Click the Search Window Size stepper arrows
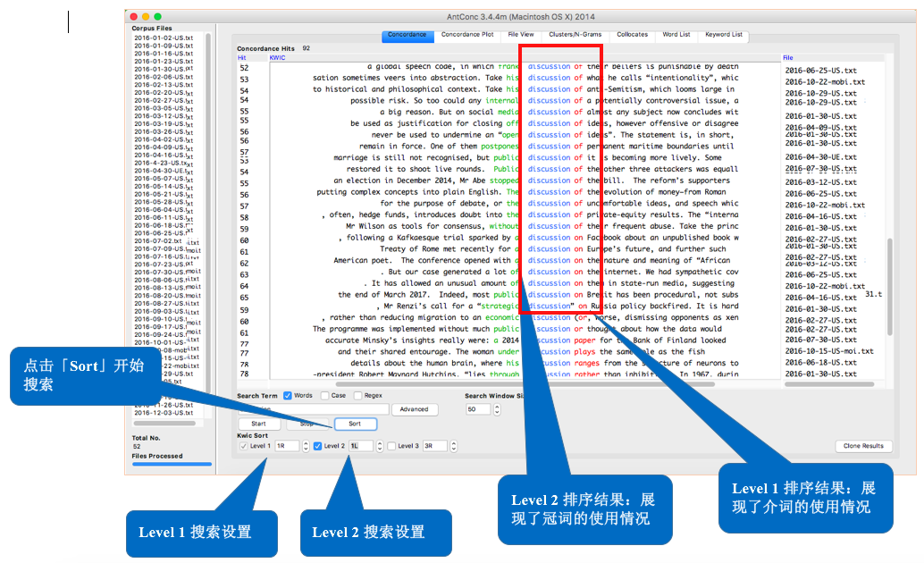 [x=498, y=409]
